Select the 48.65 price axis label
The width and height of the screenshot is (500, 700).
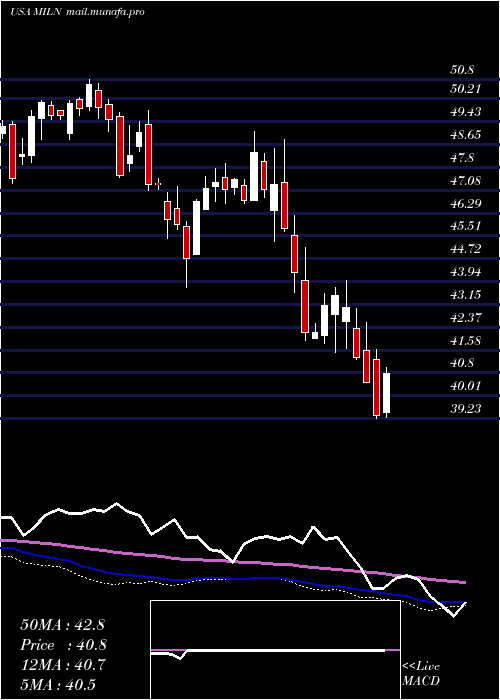[x=466, y=135]
